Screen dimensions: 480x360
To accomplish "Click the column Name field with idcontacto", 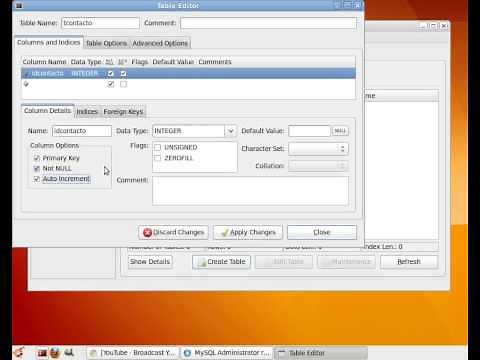I will [x=82, y=131].
